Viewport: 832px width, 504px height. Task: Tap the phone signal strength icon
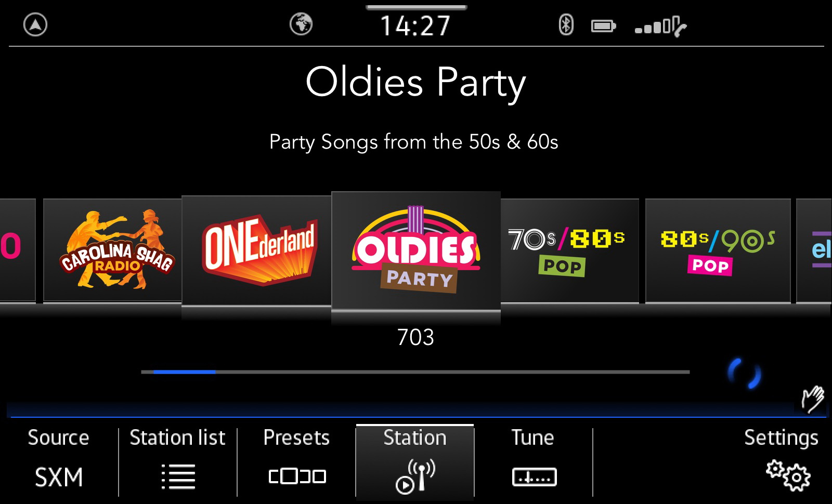click(660, 26)
